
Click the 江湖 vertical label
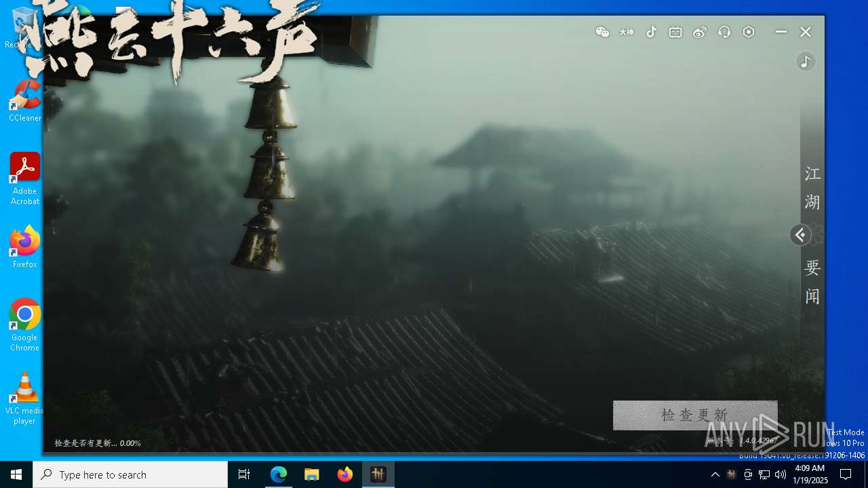point(812,188)
